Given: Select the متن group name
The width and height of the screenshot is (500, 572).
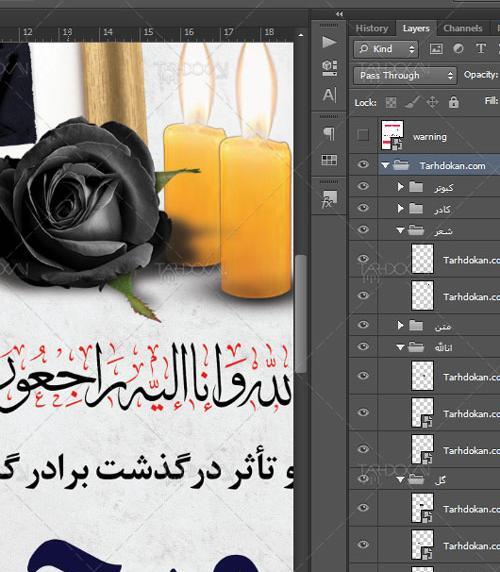Looking at the screenshot, I should point(443,326).
